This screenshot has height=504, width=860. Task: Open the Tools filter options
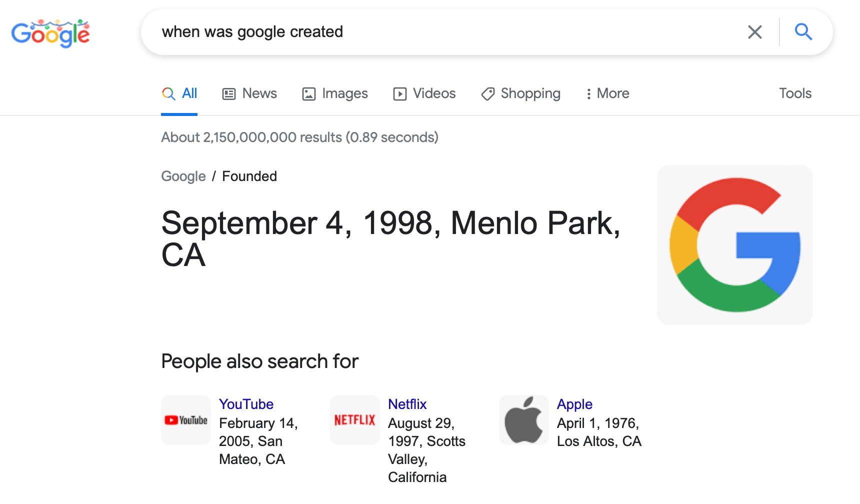click(x=795, y=93)
